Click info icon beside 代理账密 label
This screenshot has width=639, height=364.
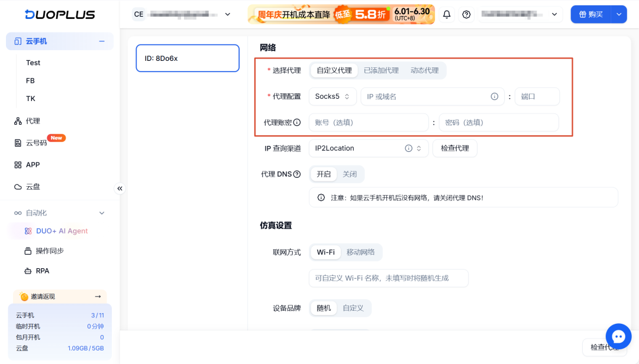pyautogui.click(x=297, y=122)
